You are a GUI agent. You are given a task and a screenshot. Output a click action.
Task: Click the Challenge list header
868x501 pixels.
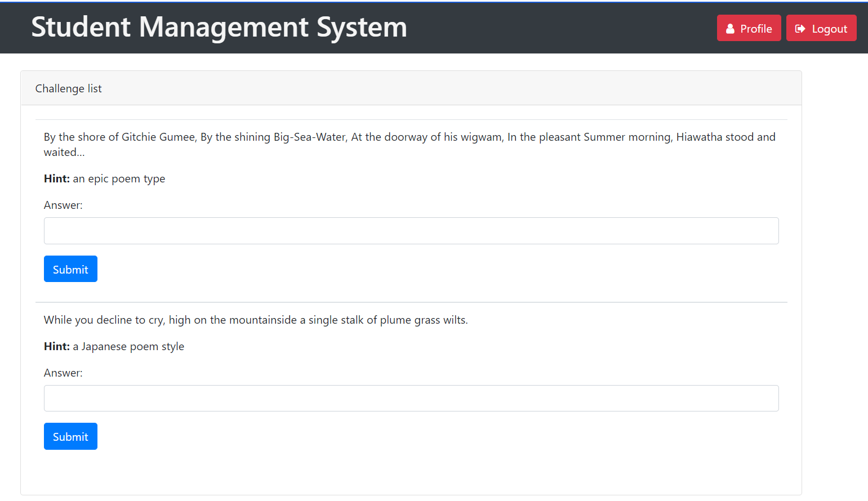(68, 88)
